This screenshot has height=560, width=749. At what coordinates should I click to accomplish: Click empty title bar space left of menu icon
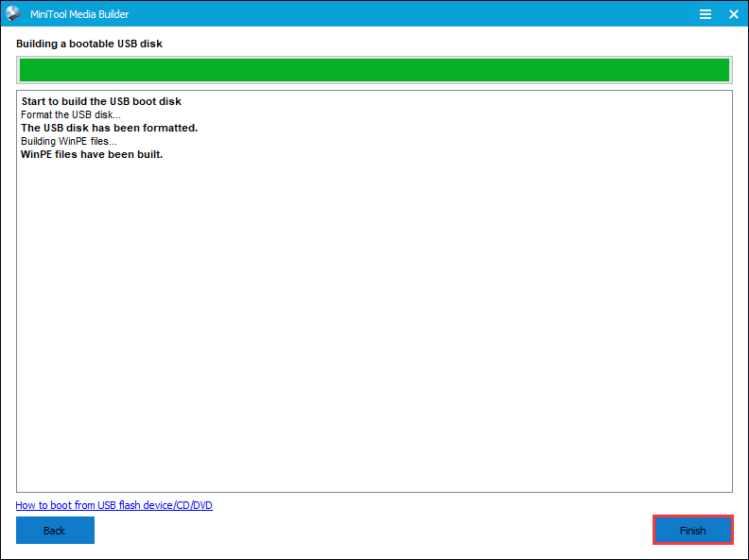(426, 14)
